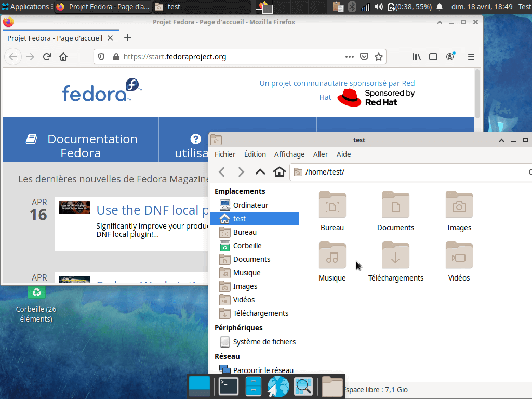Go forward in file manager
This screenshot has width=532, height=399.
tap(241, 172)
